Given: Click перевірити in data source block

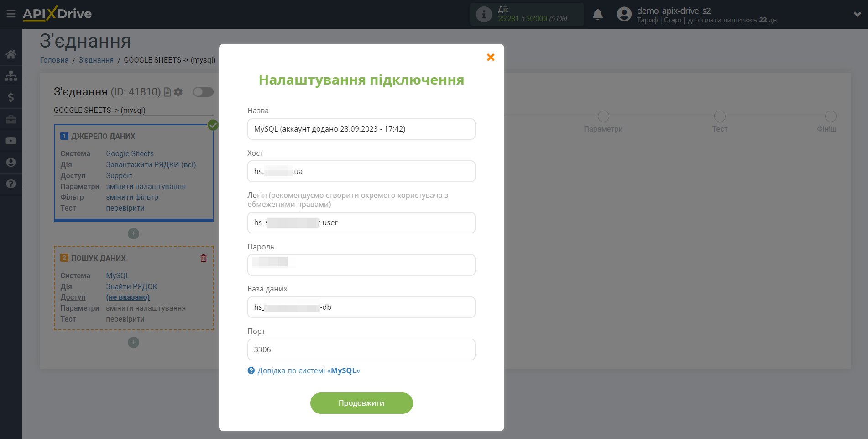Looking at the screenshot, I should (x=125, y=208).
